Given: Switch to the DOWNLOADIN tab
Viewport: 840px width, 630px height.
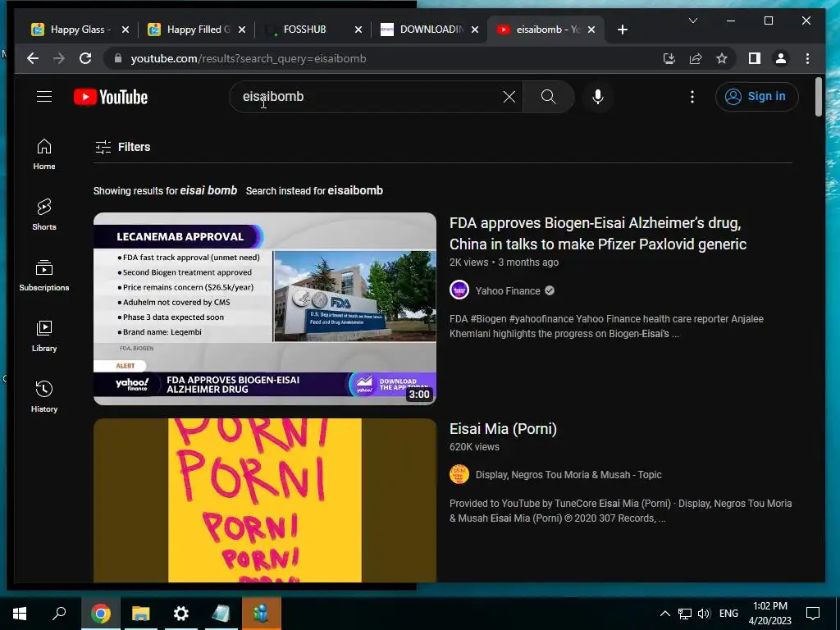Looking at the screenshot, I should 430,30.
